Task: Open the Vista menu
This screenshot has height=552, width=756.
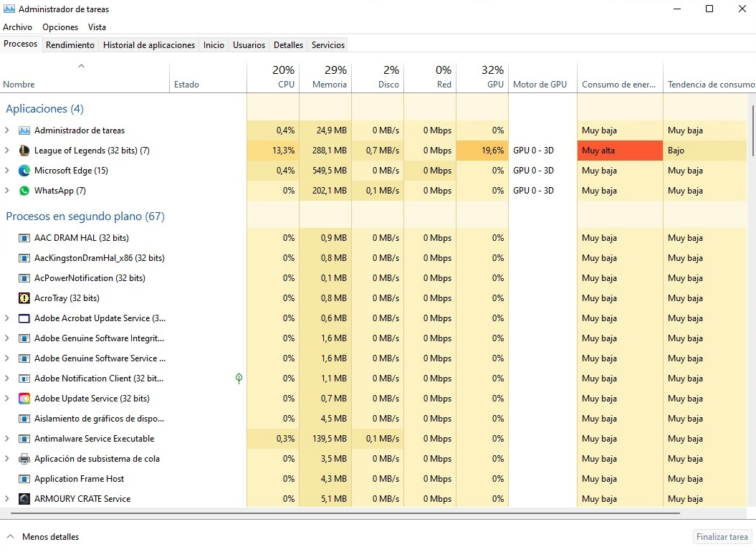Action: tap(97, 27)
